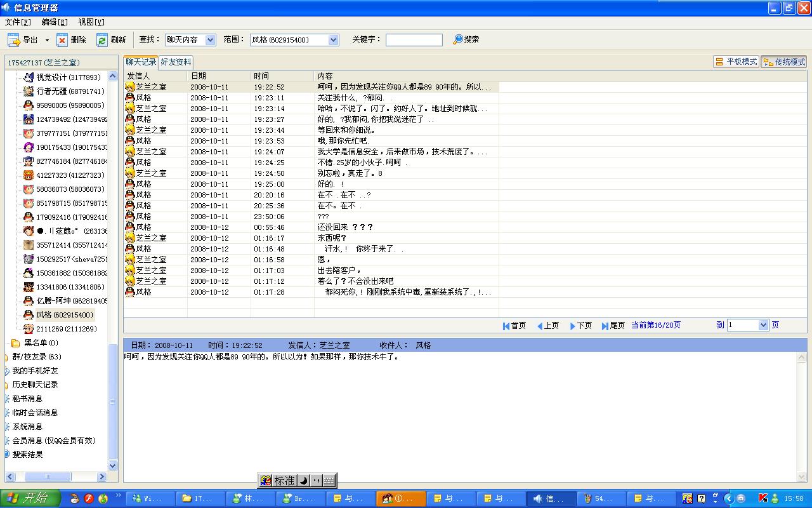This screenshot has width=812, height=508.
Task: Switch to 传统模式 view mode
Action: [784, 62]
